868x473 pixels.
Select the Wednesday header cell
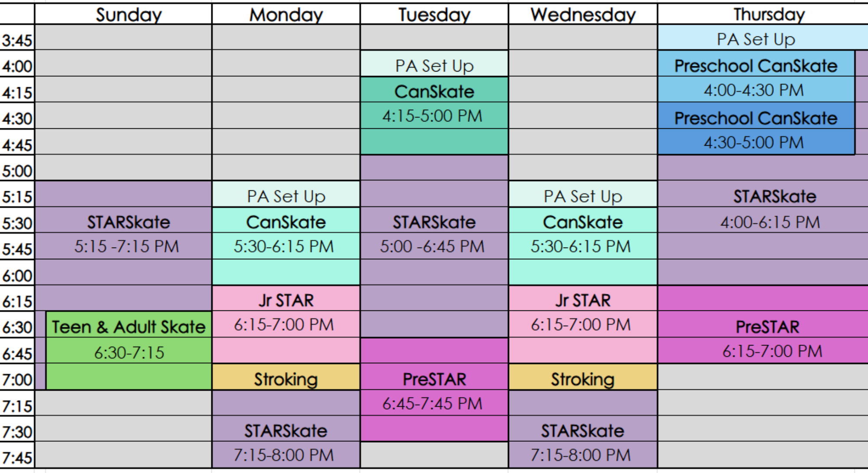coord(583,14)
